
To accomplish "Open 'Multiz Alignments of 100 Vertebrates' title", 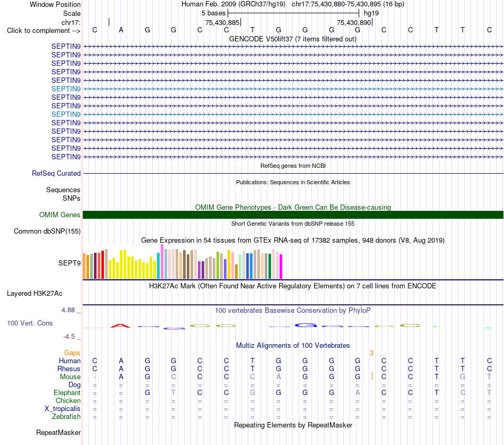I will click(x=293, y=346).
